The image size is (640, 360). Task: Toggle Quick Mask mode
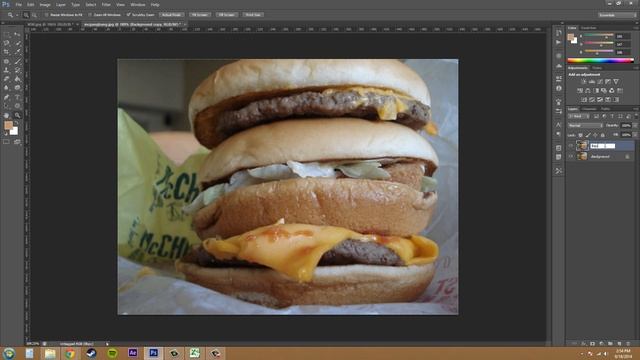(7, 142)
